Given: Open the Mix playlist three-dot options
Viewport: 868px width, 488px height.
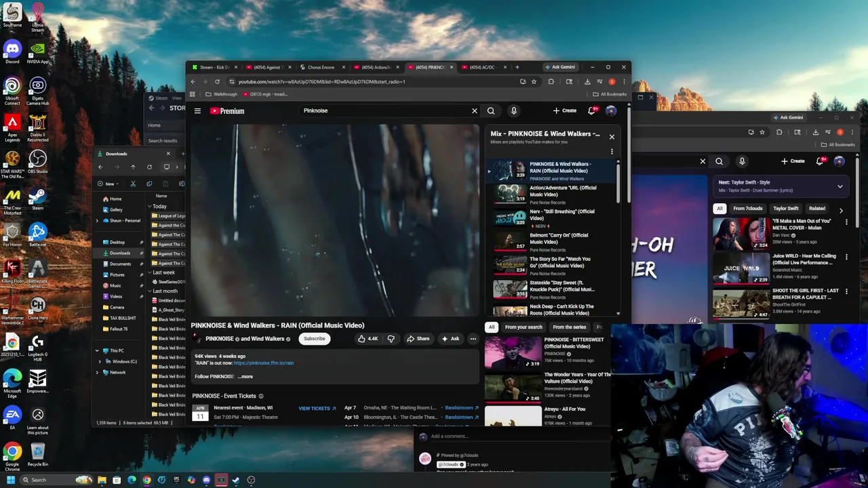Looking at the screenshot, I should click(x=612, y=152).
